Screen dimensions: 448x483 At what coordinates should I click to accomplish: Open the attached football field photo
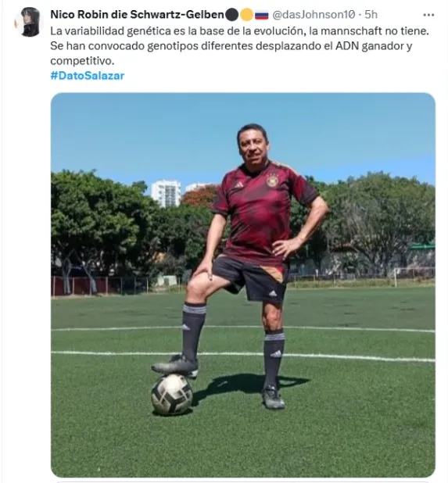tap(243, 285)
